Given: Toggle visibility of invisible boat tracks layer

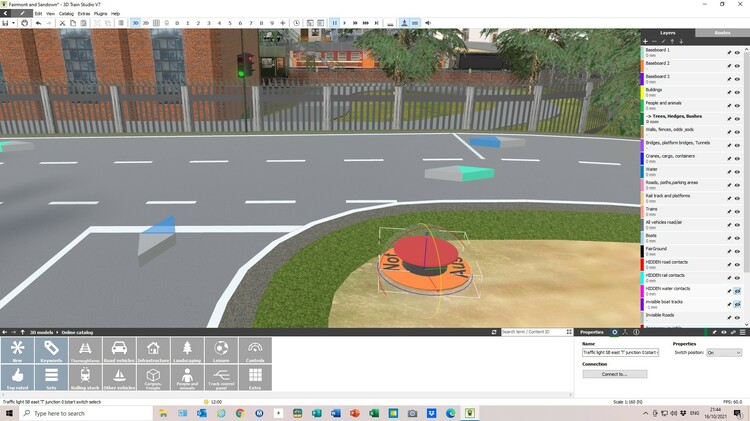Looking at the screenshot, I should pyautogui.click(x=737, y=305).
